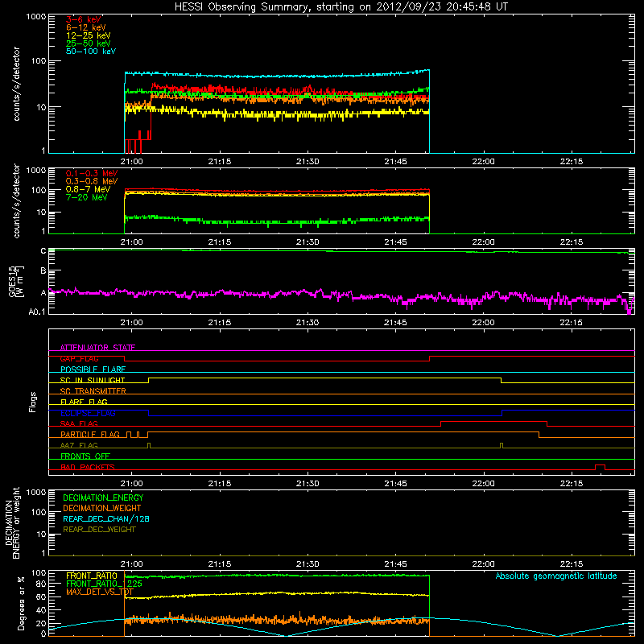The height and width of the screenshot is (644, 644).
Task: Click the SAA flag raised step after 21:50
Action: coord(493,423)
